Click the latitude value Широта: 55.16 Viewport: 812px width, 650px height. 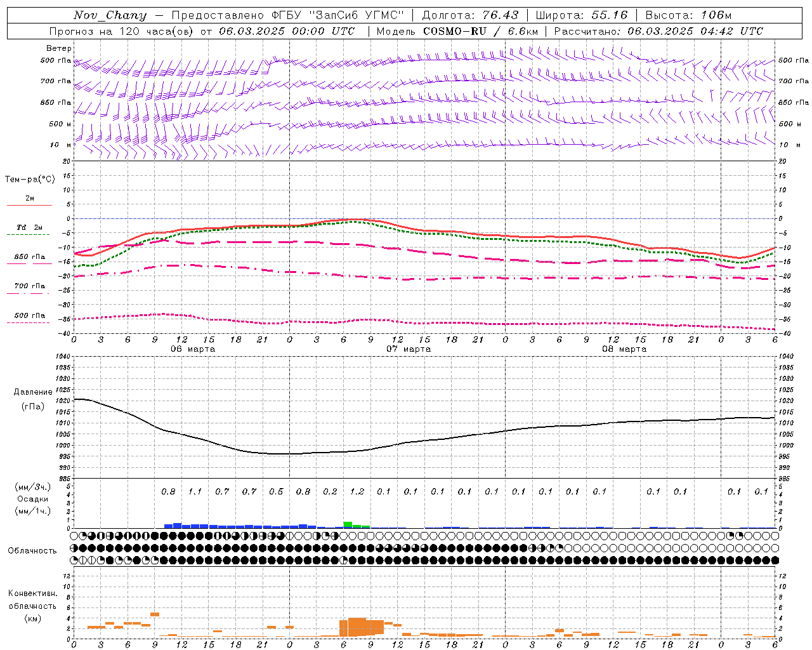coord(582,15)
